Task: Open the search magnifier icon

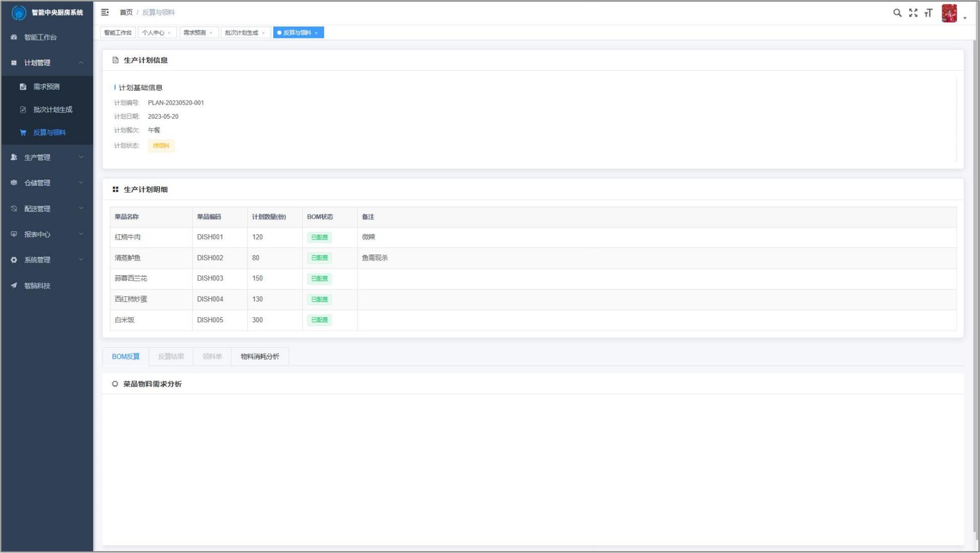Action: [x=897, y=13]
